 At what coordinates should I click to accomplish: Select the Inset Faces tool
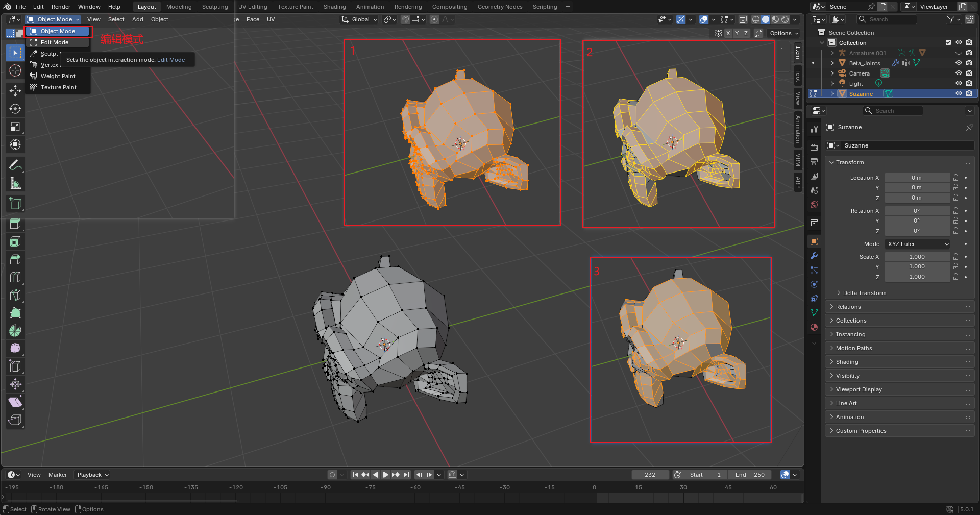15,242
